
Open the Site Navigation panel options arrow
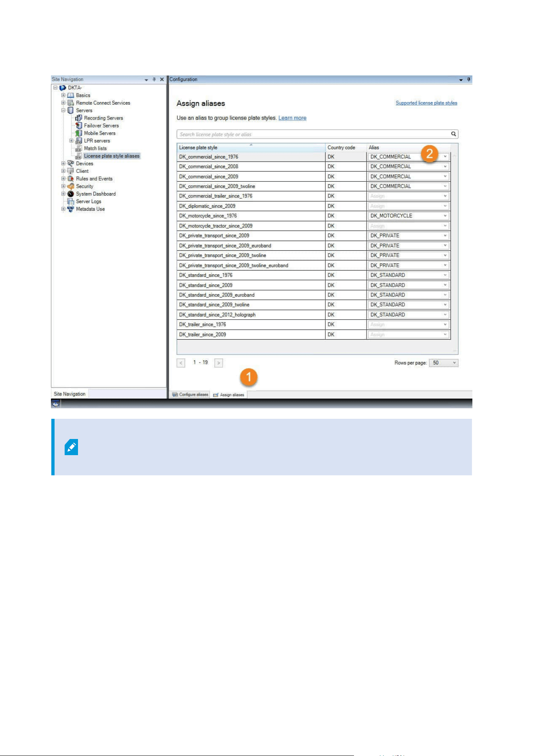[x=146, y=80]
